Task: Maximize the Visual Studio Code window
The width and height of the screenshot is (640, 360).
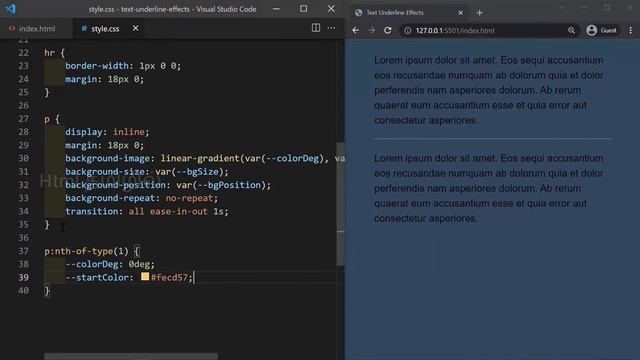Action: coord(304,9)
